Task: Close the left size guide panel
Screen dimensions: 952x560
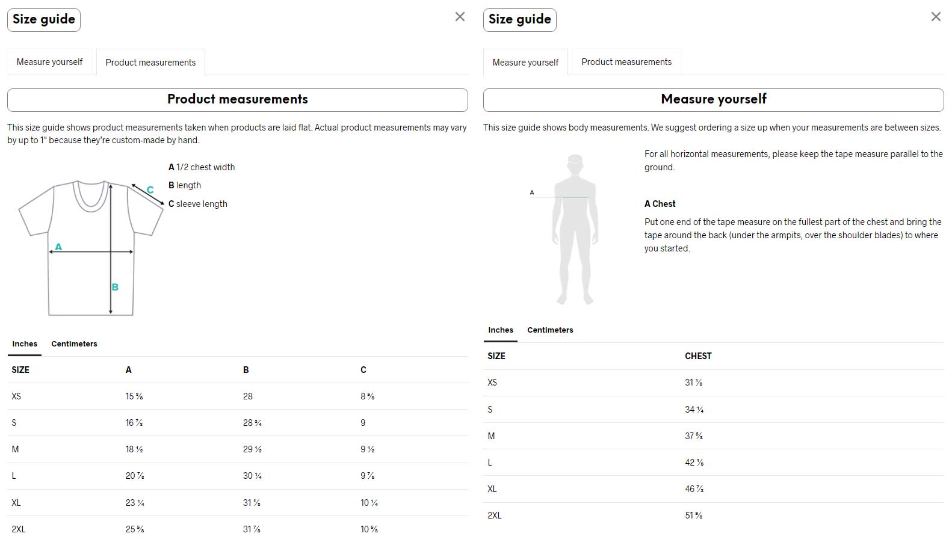Action: pyautogui.click(x=460, y=17)
